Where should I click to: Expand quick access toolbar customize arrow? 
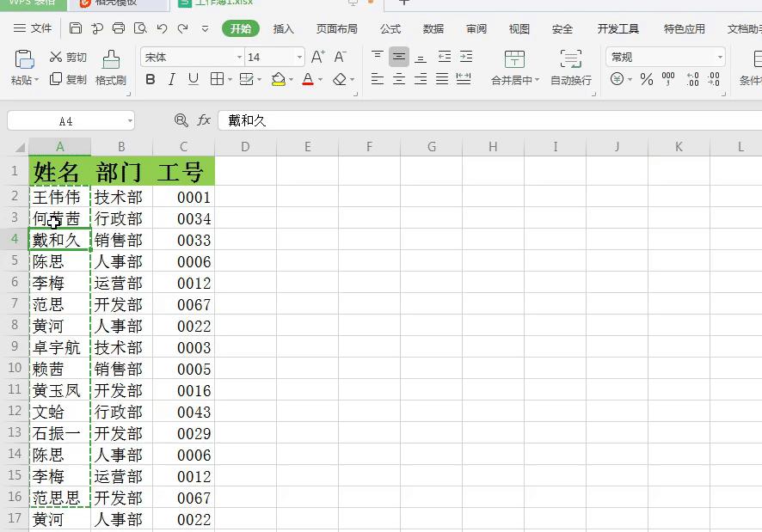coord(205,28)
